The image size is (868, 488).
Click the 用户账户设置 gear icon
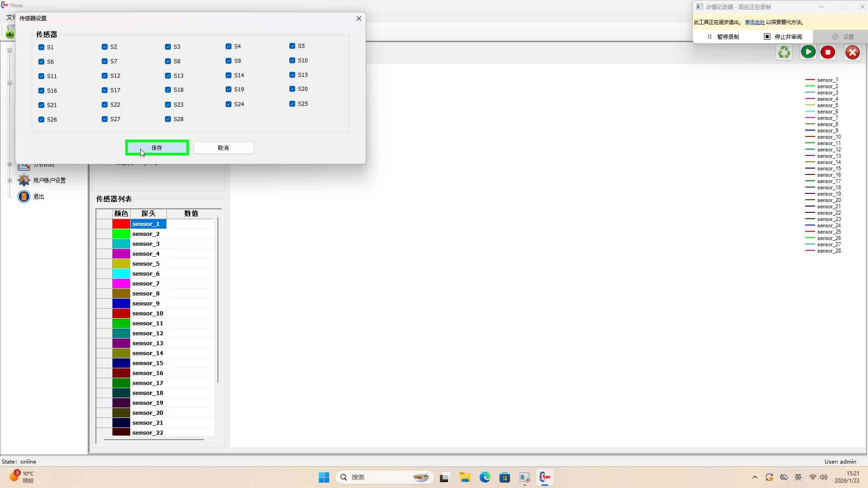click(24, 180)
